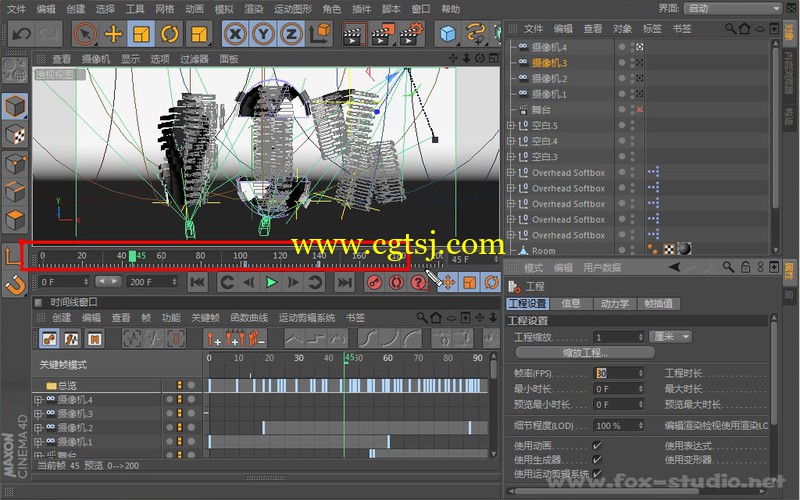Screen dimensions: 800x500
Task: Expand 摄像机.2 track in timeline
Action: pos(38,428)
